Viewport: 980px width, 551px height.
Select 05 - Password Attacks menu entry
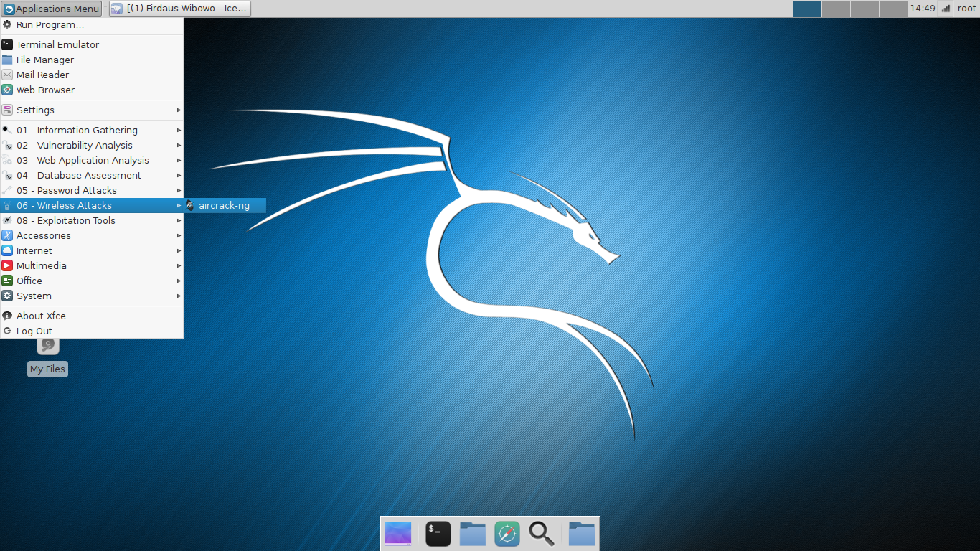click(66, 190)
